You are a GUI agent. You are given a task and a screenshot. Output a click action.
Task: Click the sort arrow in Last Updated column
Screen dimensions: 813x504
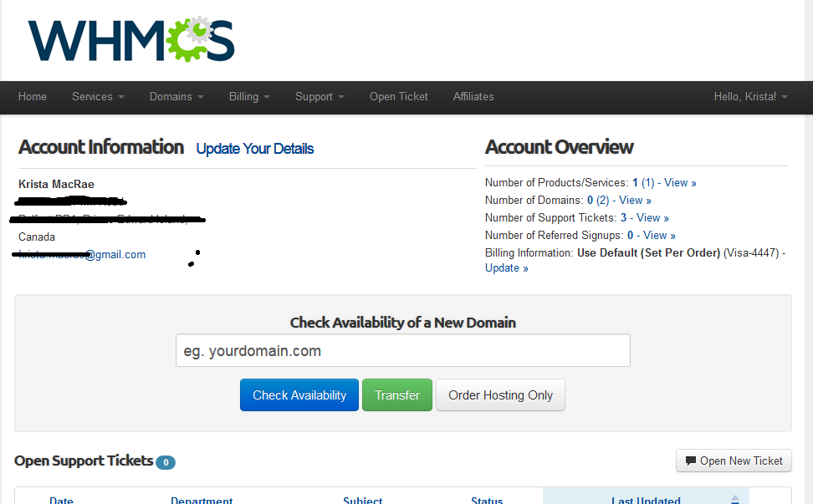tap(734, 499)
